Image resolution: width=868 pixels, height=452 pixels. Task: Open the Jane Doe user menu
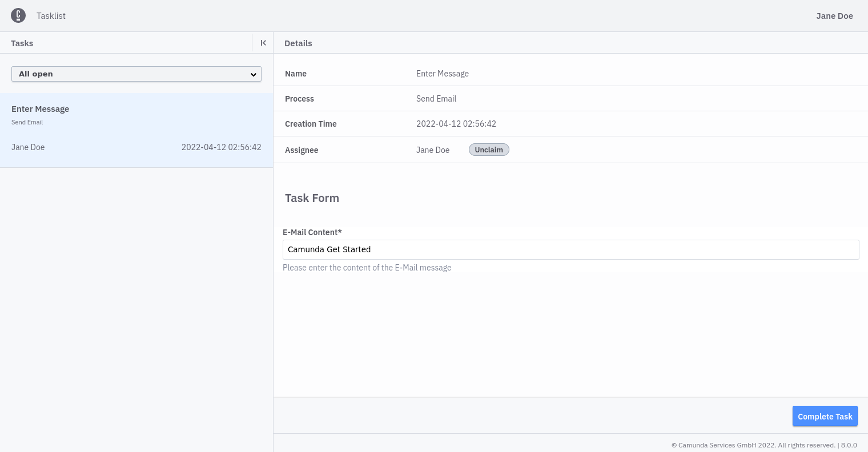click(x=834, y=16)
